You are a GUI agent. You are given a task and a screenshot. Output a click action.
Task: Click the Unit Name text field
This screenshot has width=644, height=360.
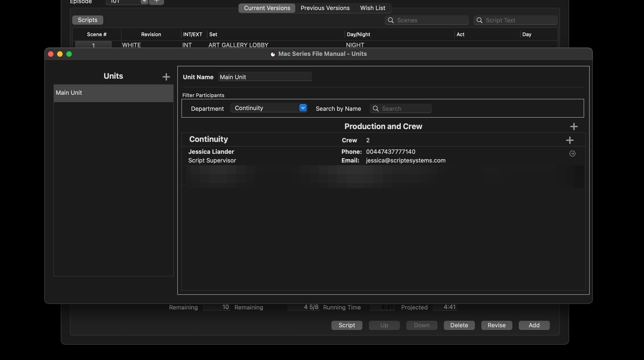(x=264, y=77)
